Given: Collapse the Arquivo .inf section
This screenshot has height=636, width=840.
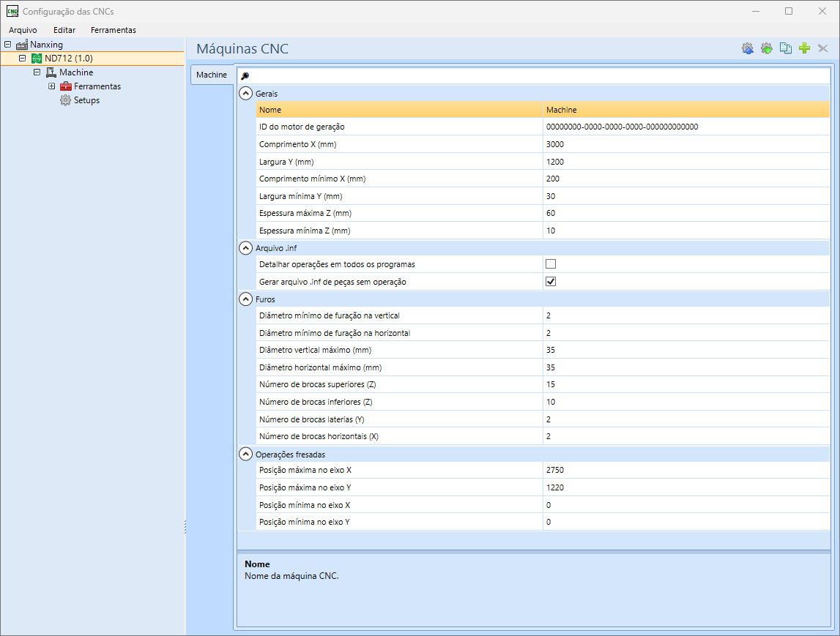Looking at the screenshot, I should [245, 248].
